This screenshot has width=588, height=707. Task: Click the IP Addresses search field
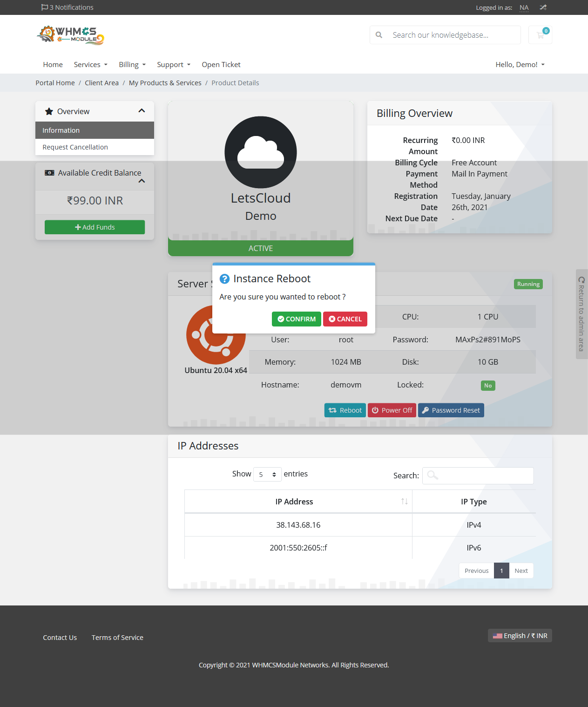click(478, 476)
